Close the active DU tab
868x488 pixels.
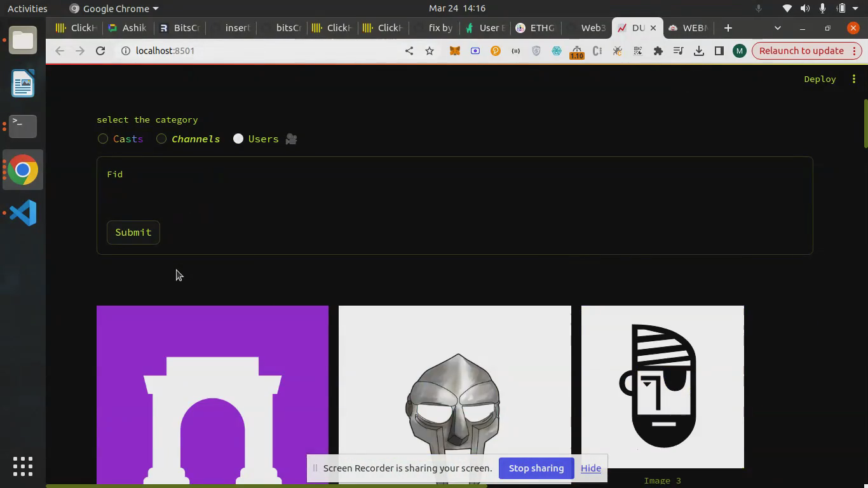[653, 28]
